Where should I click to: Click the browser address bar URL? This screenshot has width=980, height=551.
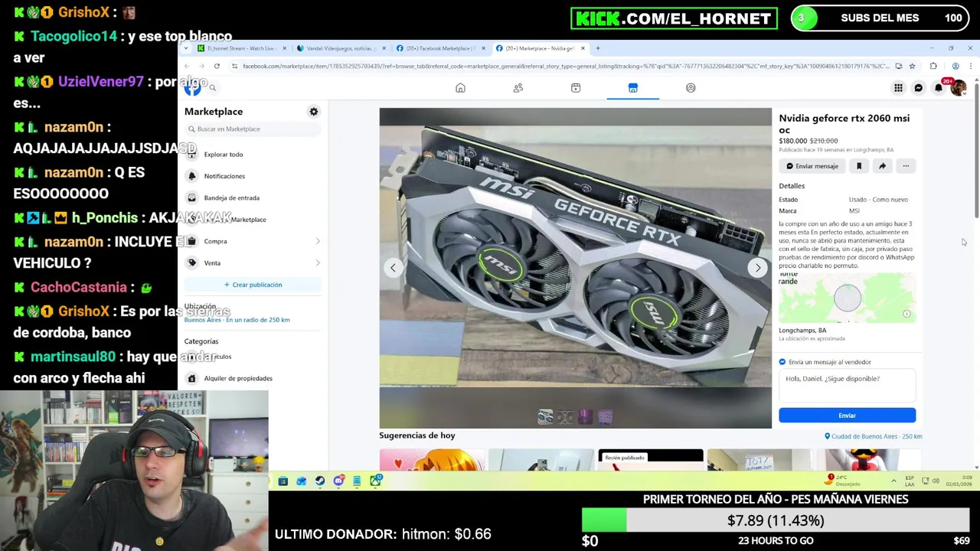[x=565, y=67]
